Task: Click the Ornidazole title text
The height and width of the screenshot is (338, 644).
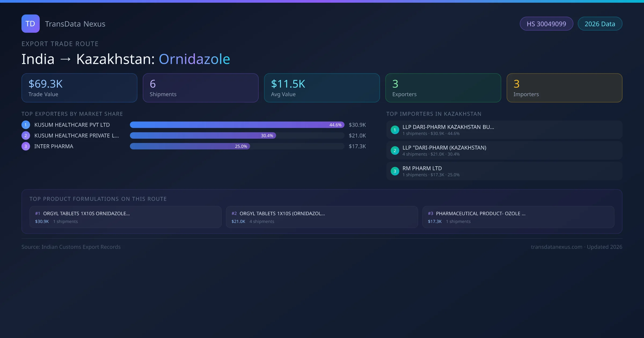Action: [194, 59]
